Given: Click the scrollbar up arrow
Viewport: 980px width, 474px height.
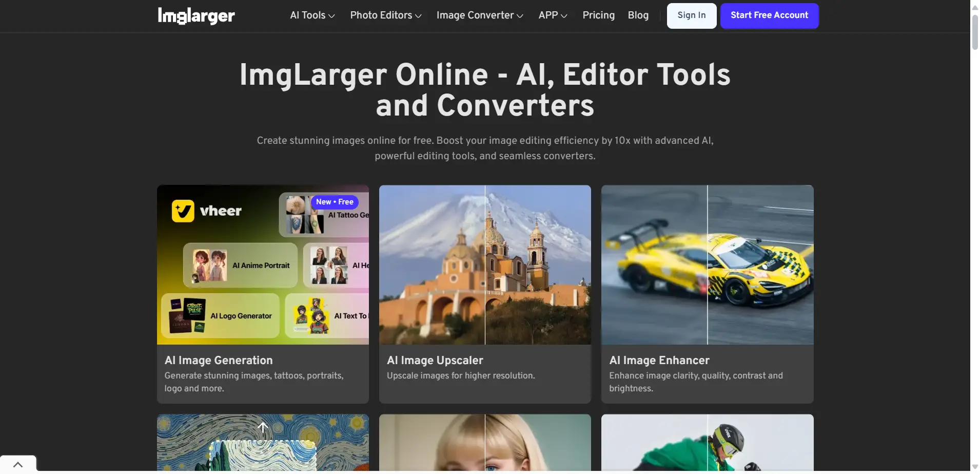Looking at the screenshot, I should pos(975,7).
